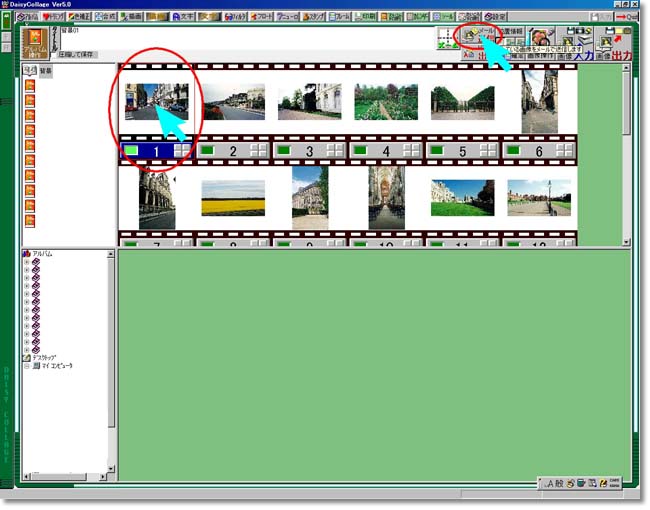Click the IME 般 mode indicator
Image resolution: width=650 pixels, height=510 pixels.
click(559, 483)
